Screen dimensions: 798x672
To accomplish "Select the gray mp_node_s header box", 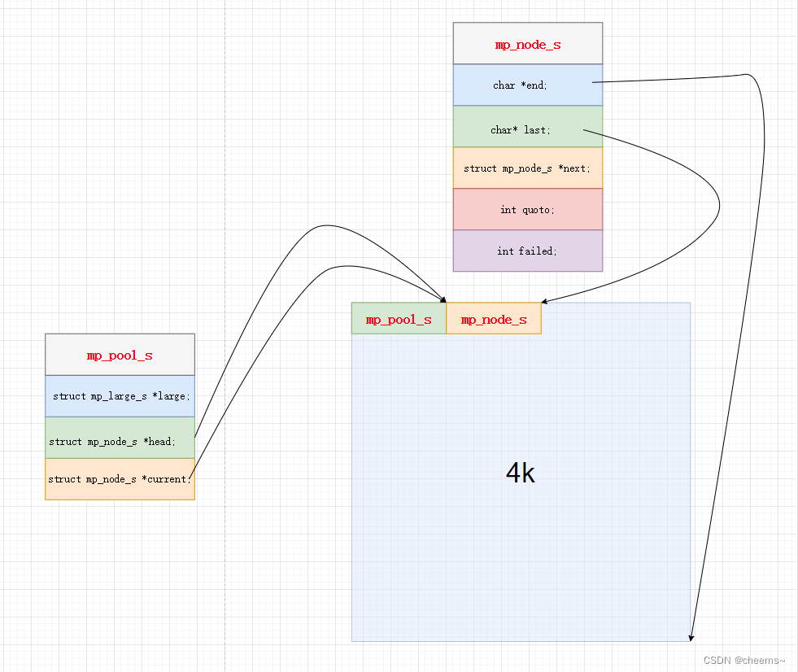I will tap(528, 43).
